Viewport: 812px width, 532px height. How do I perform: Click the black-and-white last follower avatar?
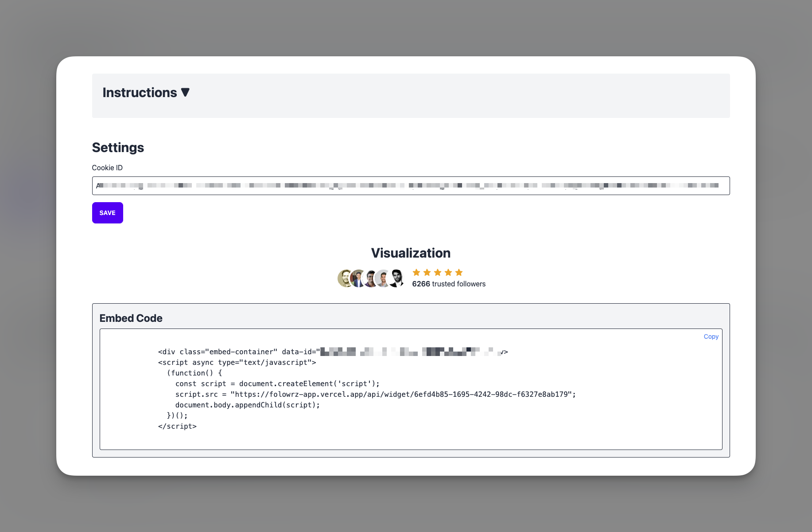click(x=396, y=278)
